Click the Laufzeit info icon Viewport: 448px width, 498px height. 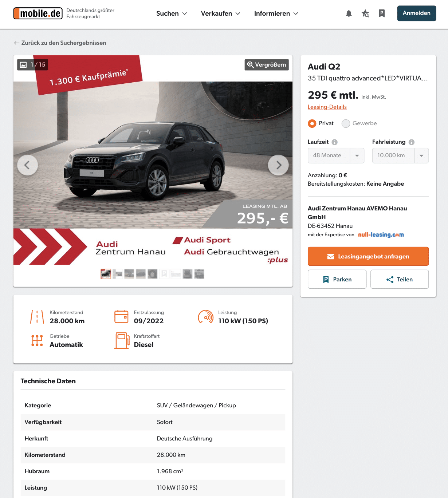pos(334,142)
